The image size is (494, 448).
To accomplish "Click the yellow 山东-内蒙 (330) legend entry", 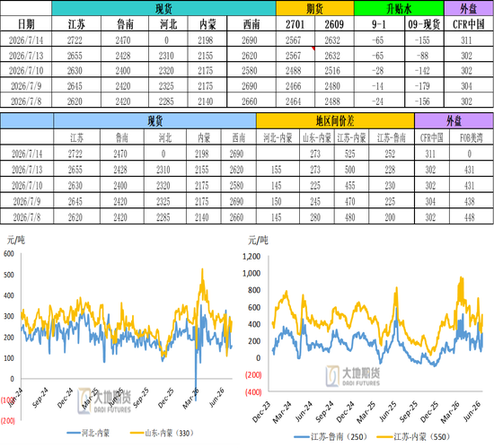I will pyautogui.click(x=162, y=434).
